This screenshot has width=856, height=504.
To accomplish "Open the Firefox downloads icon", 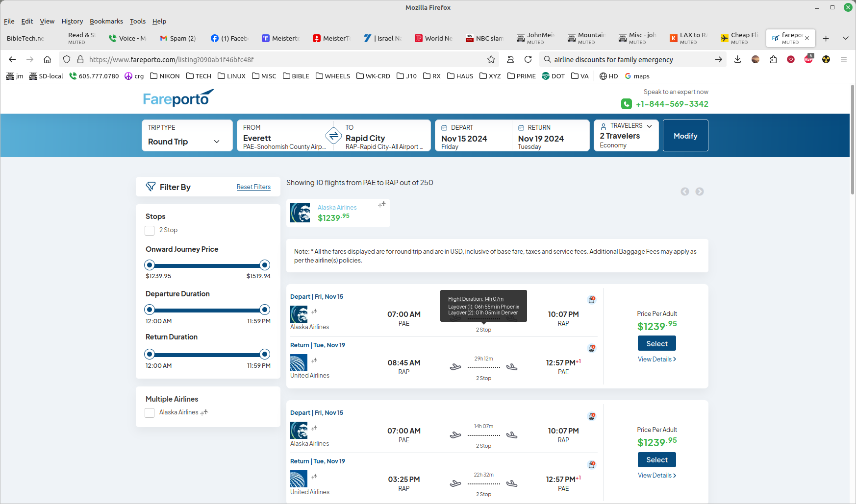I will click(737, 59).
